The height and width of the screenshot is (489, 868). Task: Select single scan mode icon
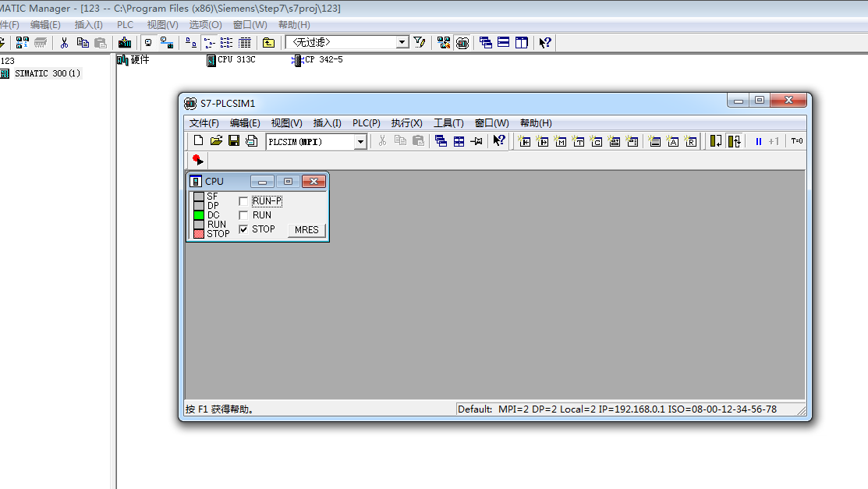point(716,141)
